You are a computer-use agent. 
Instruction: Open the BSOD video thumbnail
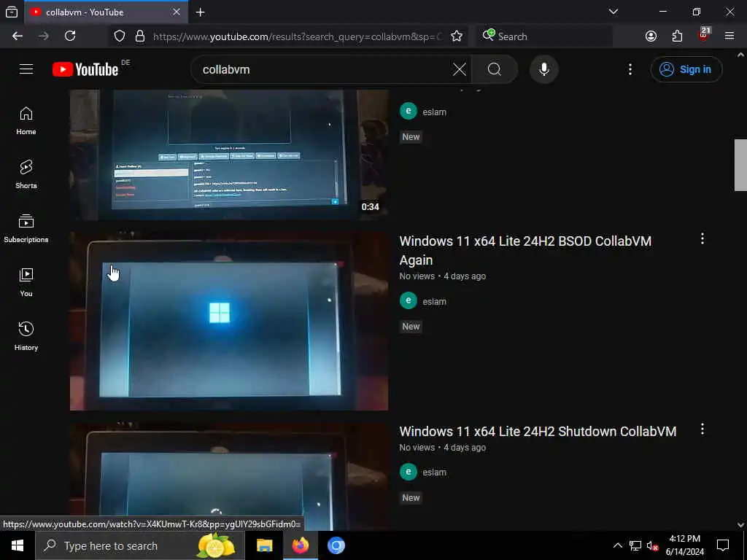coord(228,321)
